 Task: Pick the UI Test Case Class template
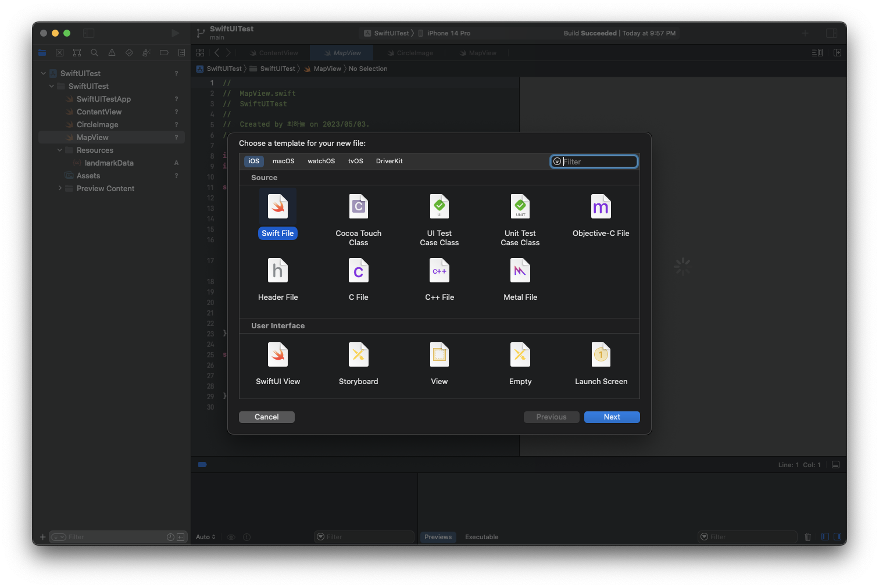pyautogui.click(x=440, y=219)
